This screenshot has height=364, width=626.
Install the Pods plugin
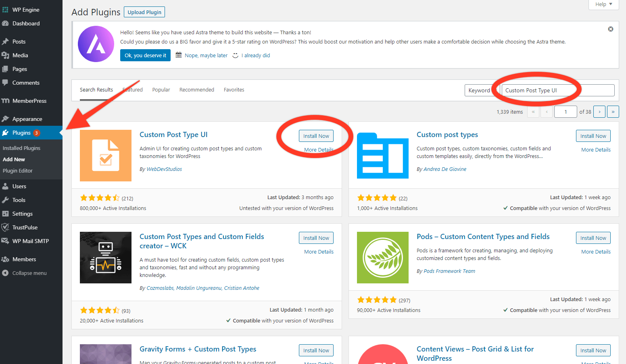click(x=593, y=238)
